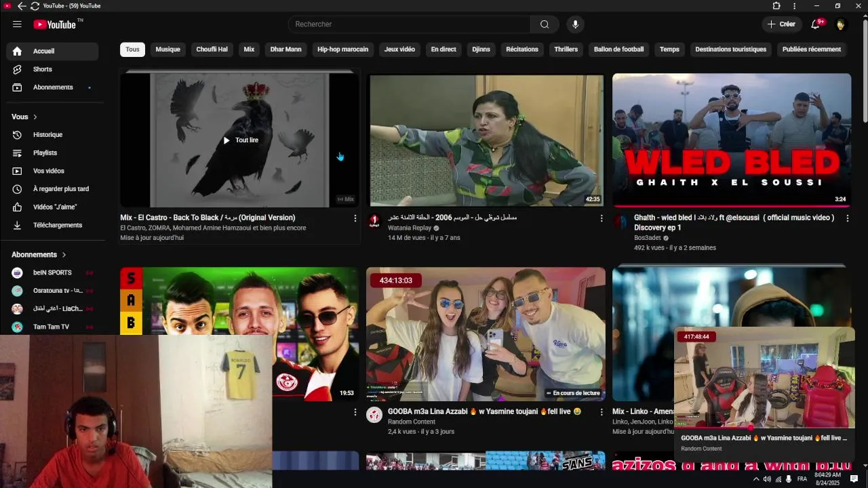This screenshot has width=868, height=488.
Task: Open network Wi-Fi tray icon
Action: (x=778, y=479)
